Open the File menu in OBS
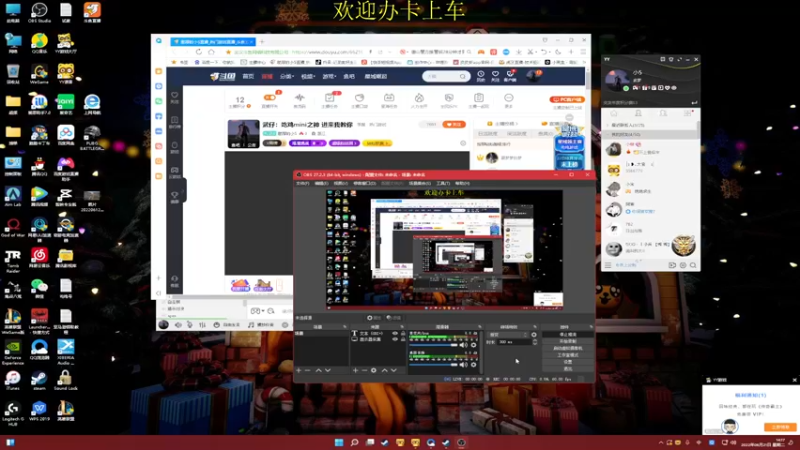 click(302, 183)
